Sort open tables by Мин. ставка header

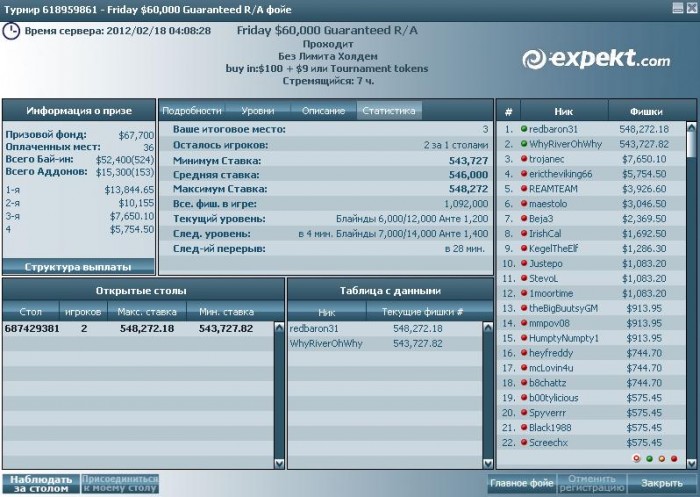pyautogui.click(x=226, y=312)
